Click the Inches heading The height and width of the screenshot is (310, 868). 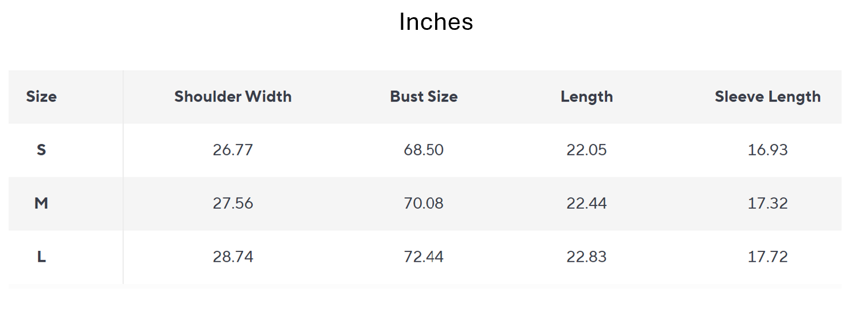coord(436,22)
